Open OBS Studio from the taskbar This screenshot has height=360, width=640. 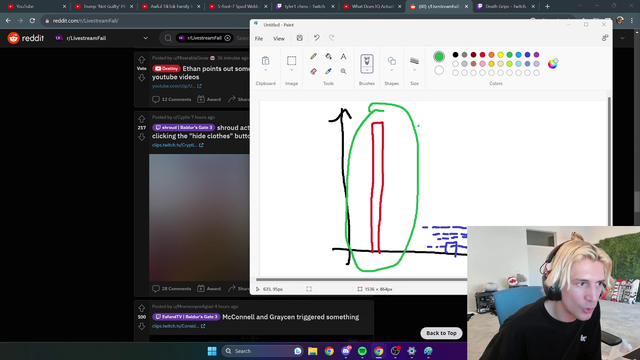click(x=395, y=351)
